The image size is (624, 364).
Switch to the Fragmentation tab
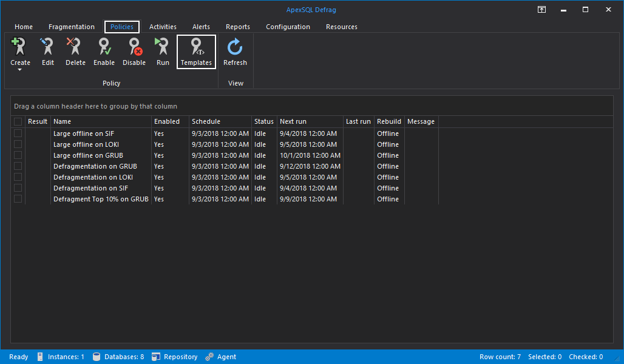72,27
